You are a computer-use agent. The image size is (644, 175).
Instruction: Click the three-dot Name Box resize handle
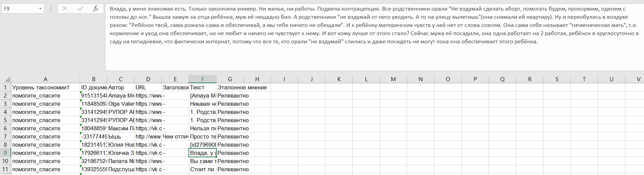point(51,9)
